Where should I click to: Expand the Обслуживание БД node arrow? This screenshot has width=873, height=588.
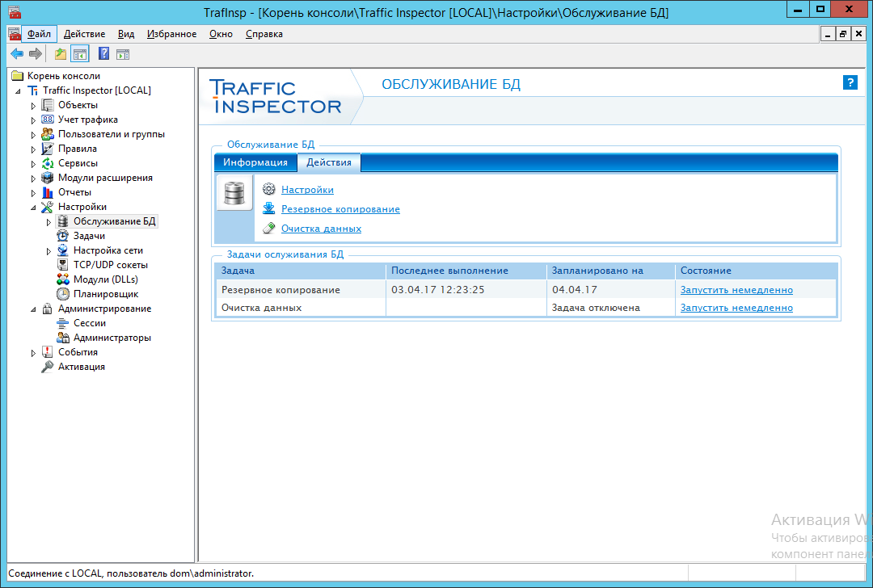[x=48, y=222]
